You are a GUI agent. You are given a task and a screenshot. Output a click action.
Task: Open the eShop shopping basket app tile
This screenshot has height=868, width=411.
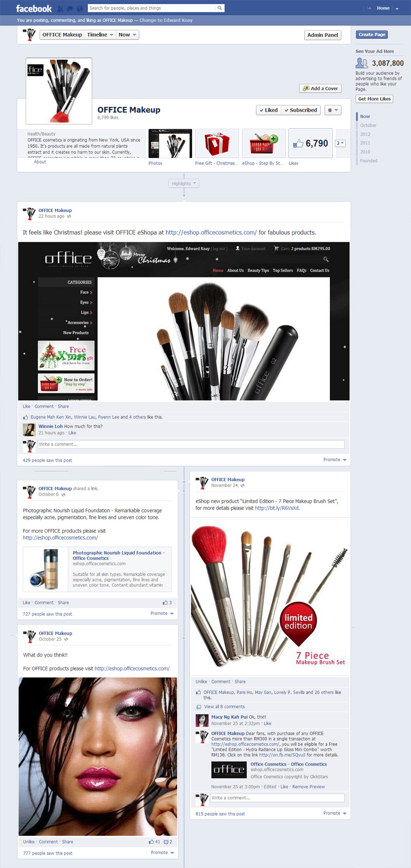tap(264, 143)
